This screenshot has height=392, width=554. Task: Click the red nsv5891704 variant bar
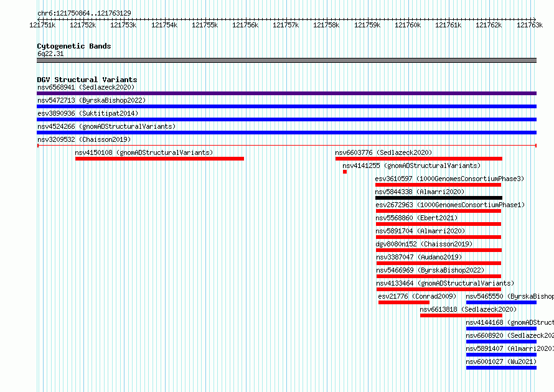(438, 237)
